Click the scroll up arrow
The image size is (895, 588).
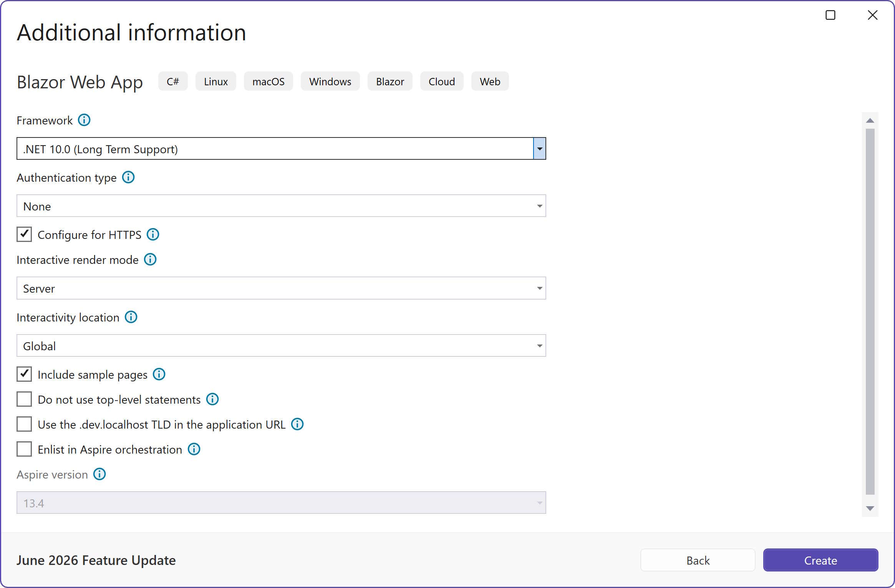[870, 121]
